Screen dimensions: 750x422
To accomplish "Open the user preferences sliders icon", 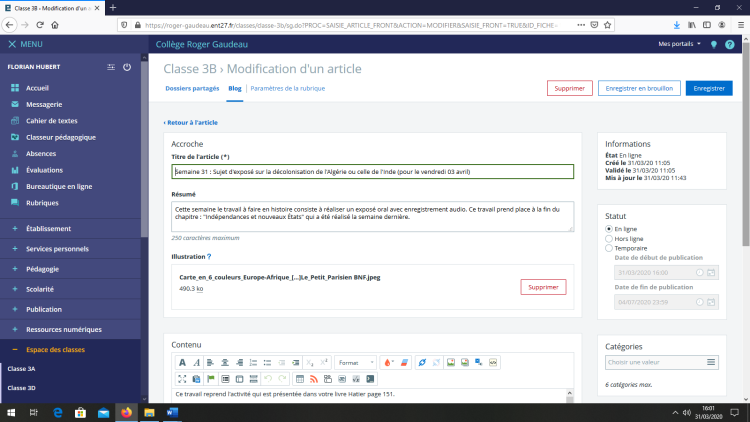I will pyautogui.click(x=111, y=67).
